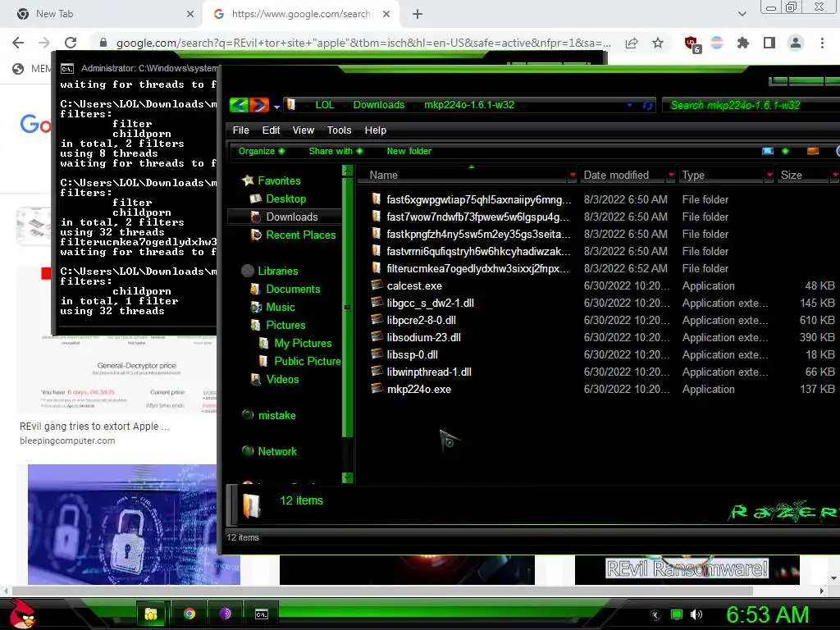The height and width of the screenshot is (630, 840).
Task: Open Date modified filter dropdown
Action: (671, 176)
